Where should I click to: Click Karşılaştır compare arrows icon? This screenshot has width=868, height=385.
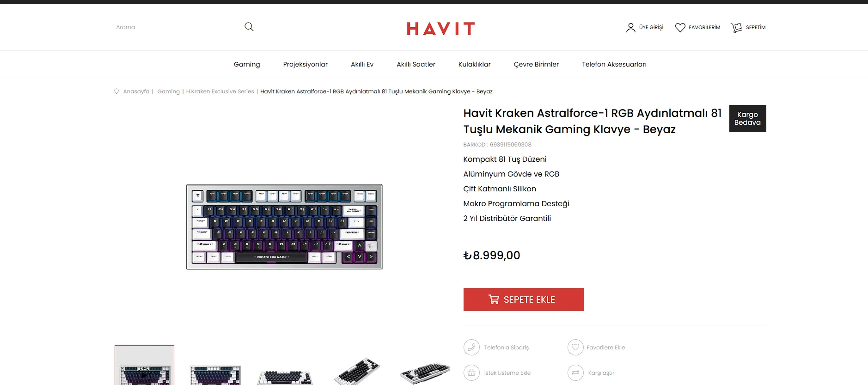(x=575, y=373)
